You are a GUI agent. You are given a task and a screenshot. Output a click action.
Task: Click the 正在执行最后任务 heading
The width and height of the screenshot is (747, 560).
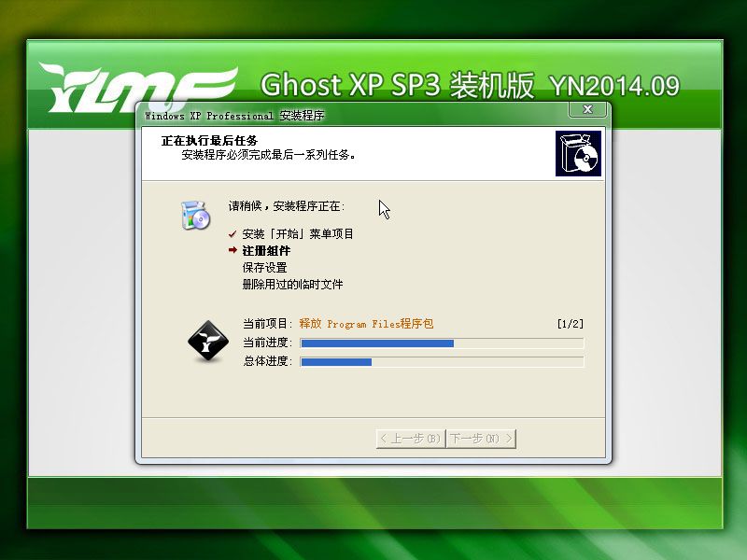coord(209,141)
